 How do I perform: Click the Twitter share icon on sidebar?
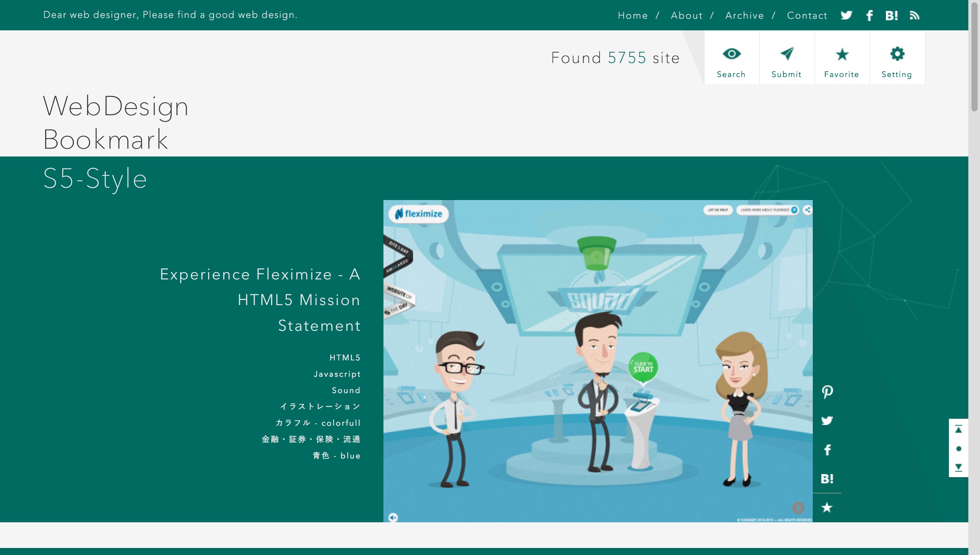coord(826,420)
